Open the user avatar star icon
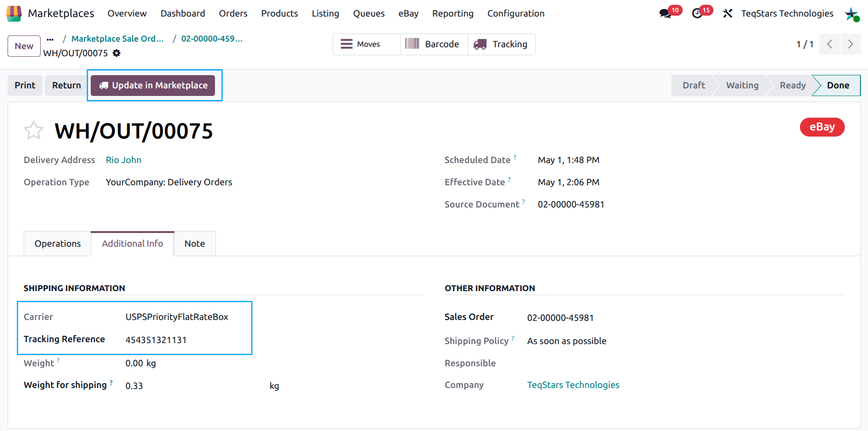868x431 pixels. 852,14
